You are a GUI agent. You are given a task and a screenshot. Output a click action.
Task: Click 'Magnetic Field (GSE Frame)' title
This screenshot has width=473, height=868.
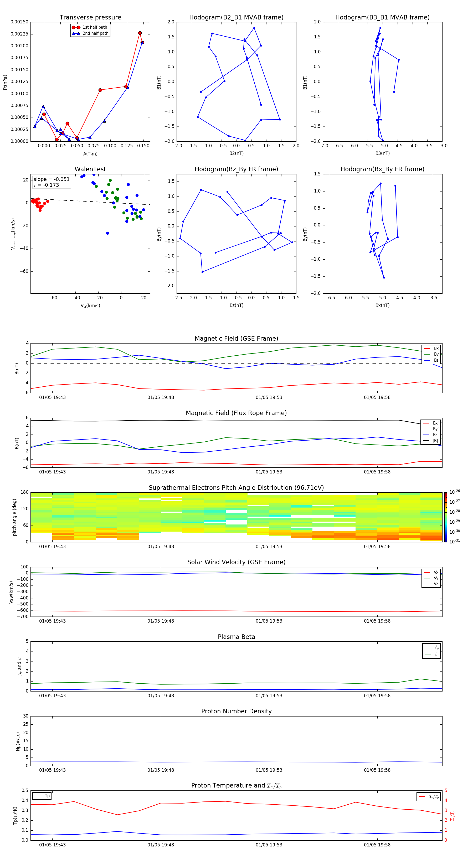(x=236, y=339)
